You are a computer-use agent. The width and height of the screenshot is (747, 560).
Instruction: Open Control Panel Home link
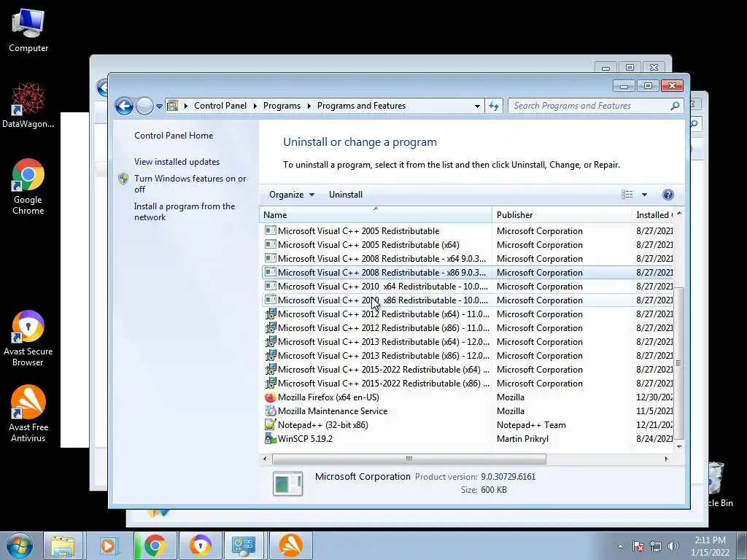(x=174, y=135)
